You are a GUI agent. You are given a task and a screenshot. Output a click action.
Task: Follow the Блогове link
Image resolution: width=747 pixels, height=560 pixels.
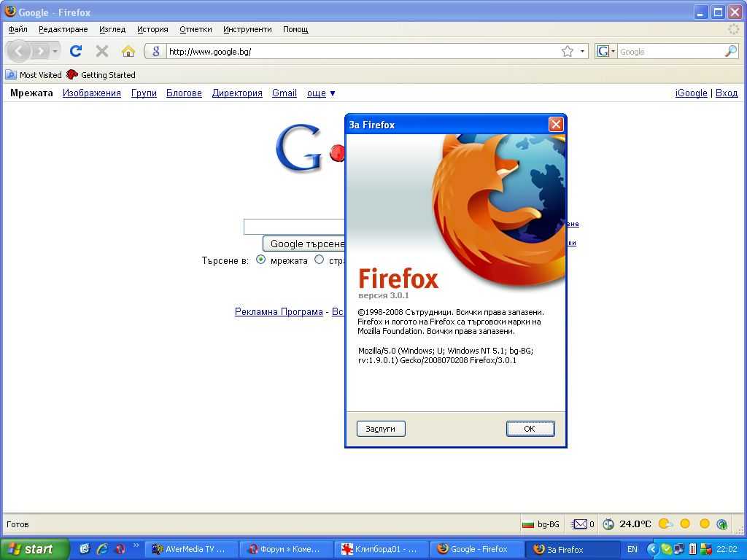(x=184, y=93)
